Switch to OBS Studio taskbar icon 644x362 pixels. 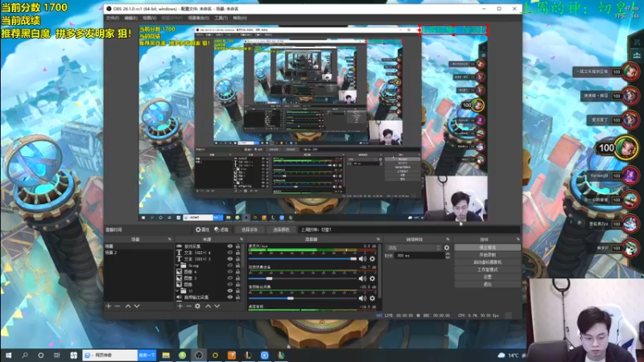[199, 355]
